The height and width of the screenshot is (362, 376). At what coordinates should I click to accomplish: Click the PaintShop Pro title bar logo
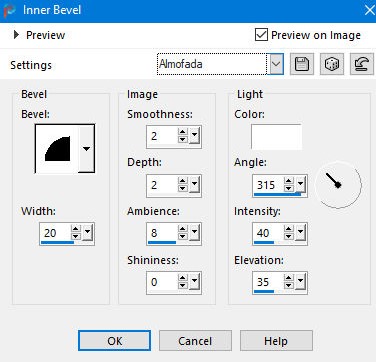9,10
